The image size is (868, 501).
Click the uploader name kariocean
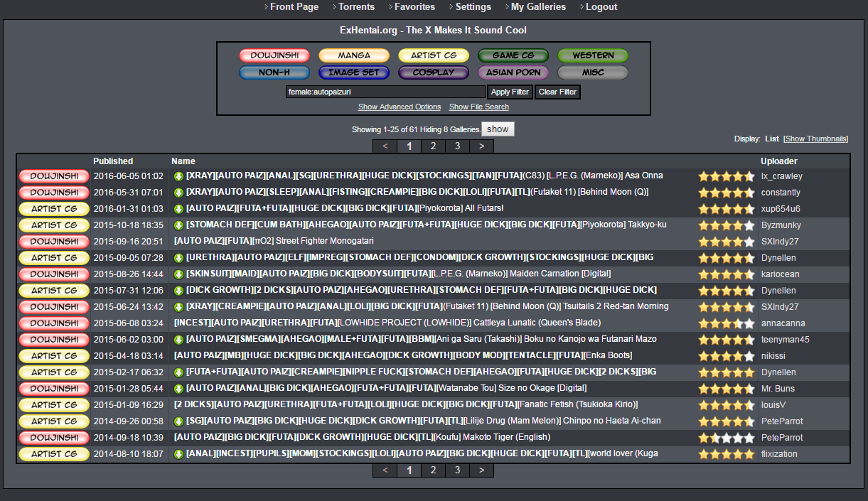(780, 274)
